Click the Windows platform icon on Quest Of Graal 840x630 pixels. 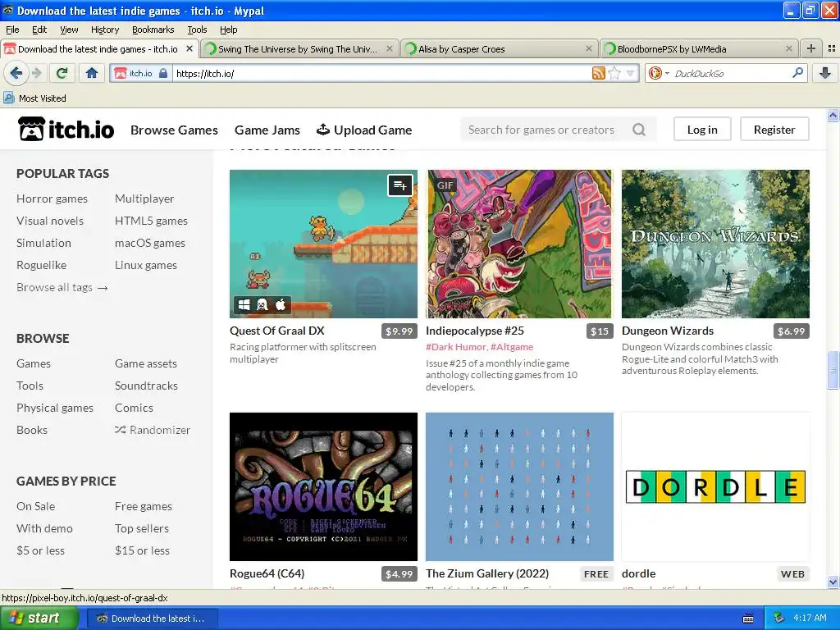pyautogui.click(x=244, y=305)
